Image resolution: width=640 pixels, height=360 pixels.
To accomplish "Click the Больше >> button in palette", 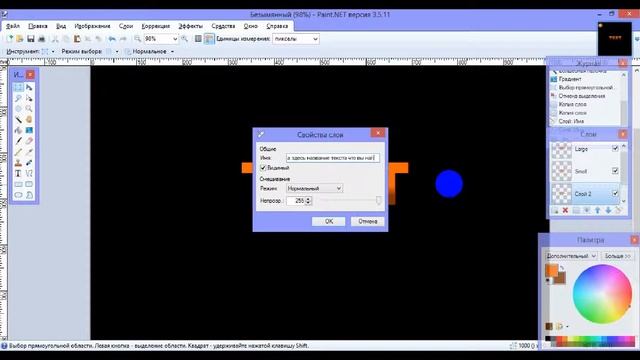I will pyautogui.click(x=617, y=256).
